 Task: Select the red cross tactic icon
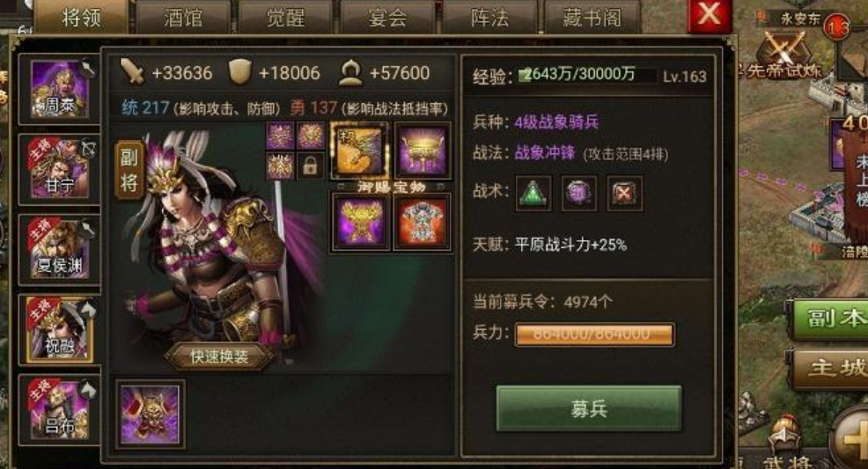tap(624, 193)
